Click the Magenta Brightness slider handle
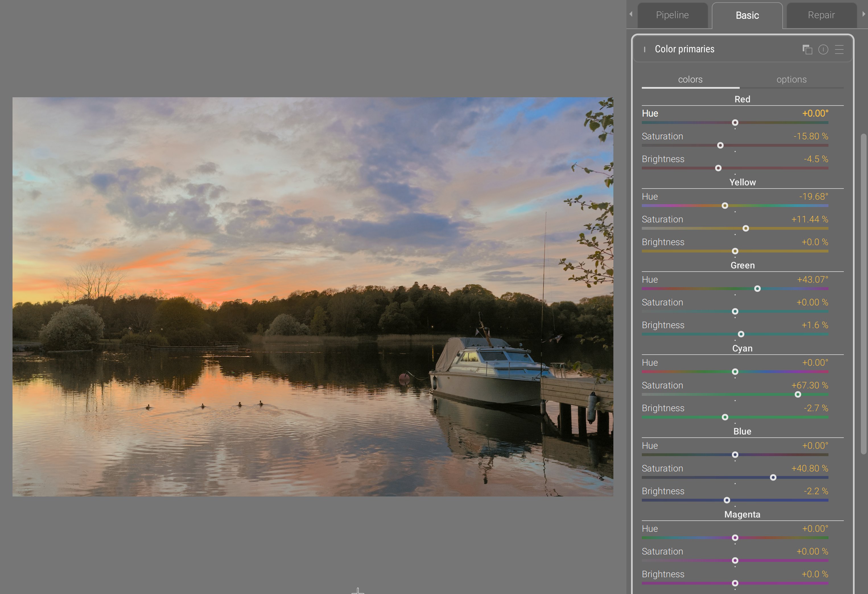This screenshot has width=868, height=594. 735,583
